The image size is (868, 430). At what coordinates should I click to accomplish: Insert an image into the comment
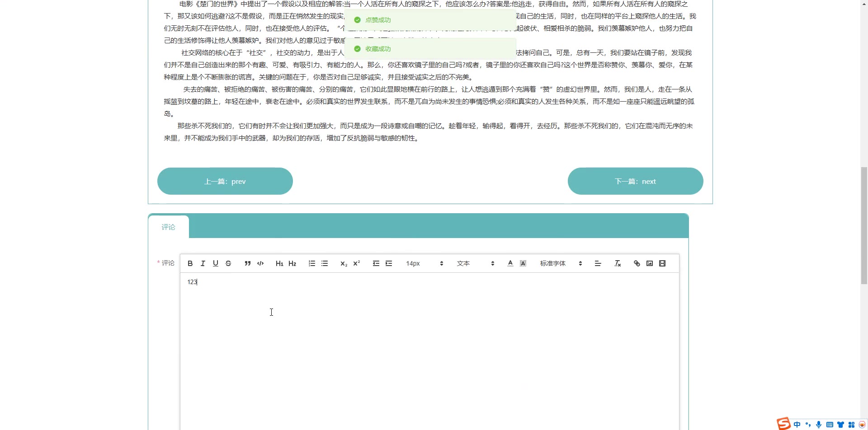point(650,263)
